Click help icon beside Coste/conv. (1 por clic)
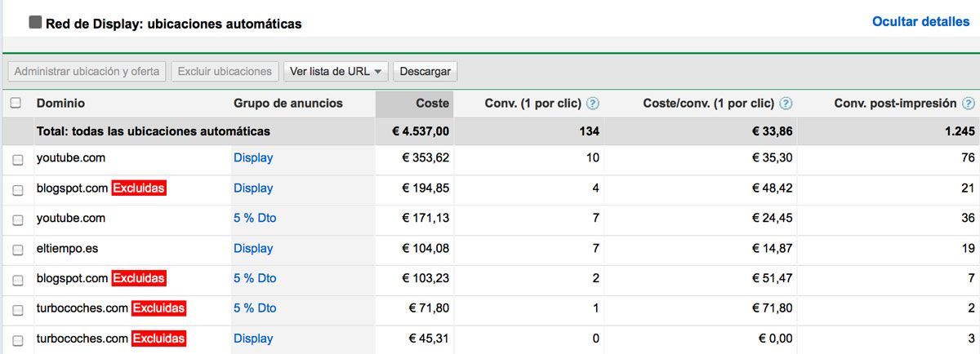980x354 pixels. click(x=786, y=104)
